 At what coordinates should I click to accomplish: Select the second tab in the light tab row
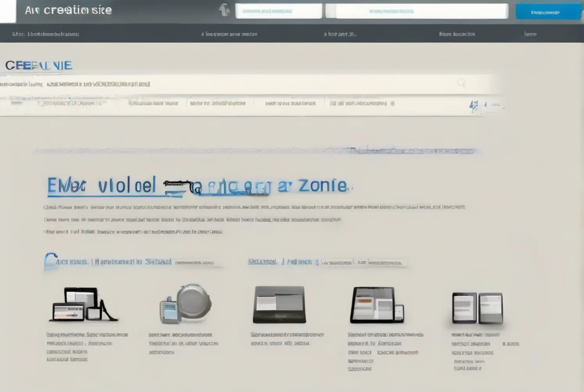pos(153,103)
